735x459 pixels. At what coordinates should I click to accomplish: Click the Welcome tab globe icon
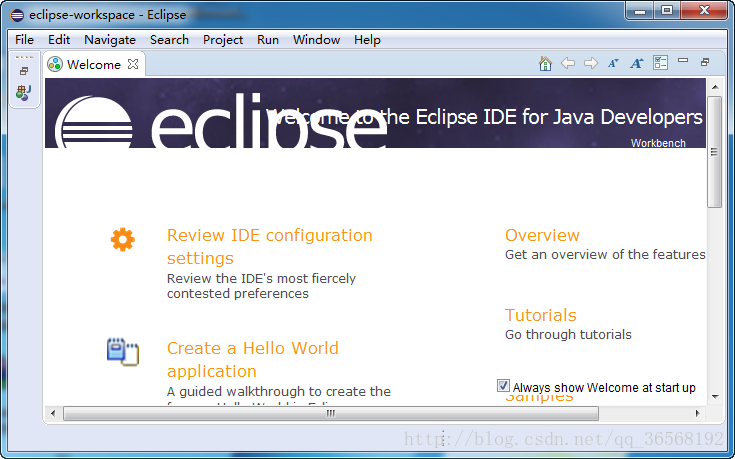click(x=55, y=64)
